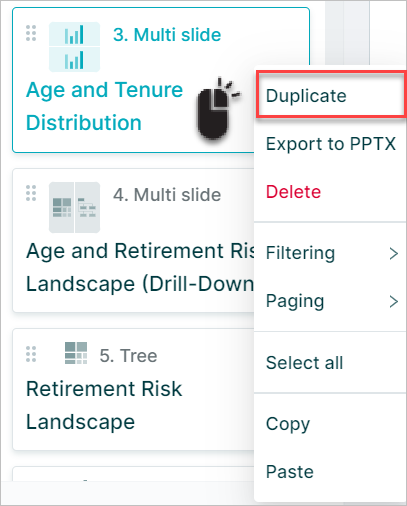Click the drag handle of slide 3
407x506 pixels.
pos(31,33)
